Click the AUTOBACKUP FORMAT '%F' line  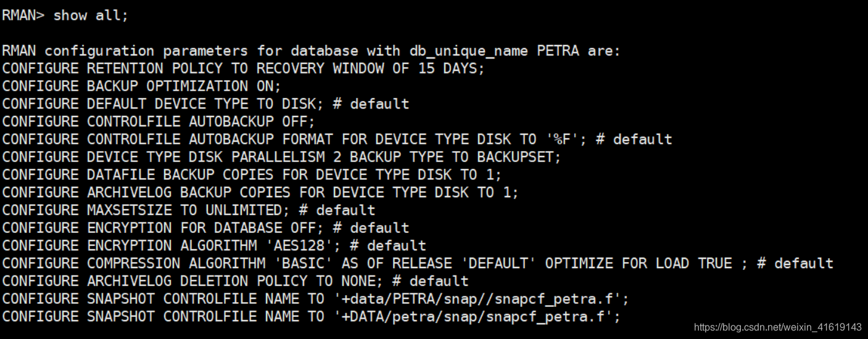[x=337, y=139]
